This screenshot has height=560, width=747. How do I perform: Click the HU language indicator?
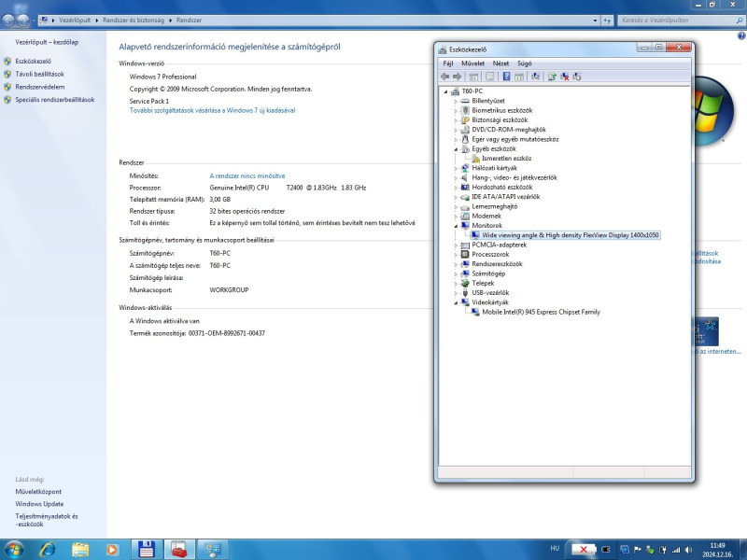555,549
